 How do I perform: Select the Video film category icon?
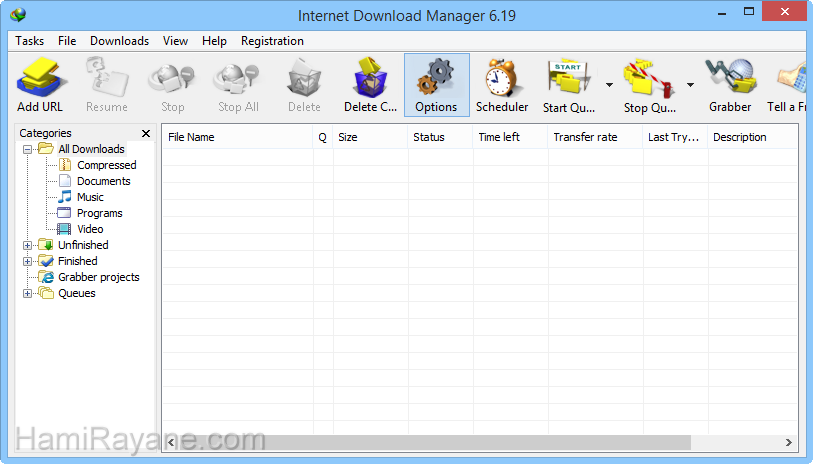click(64, 229)
